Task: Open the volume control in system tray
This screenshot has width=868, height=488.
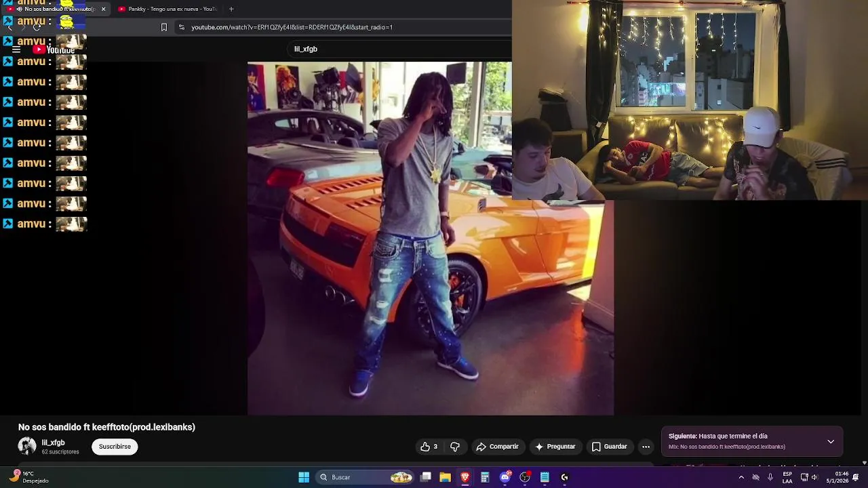Action: [815, 477]
